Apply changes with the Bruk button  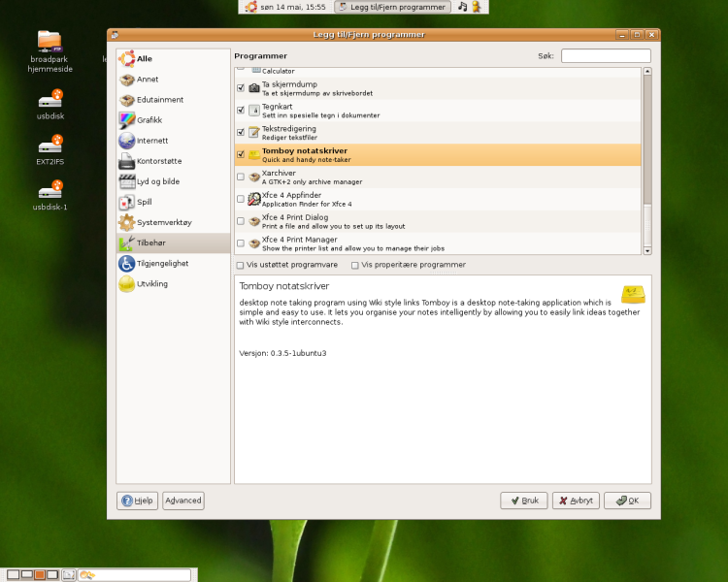524,501
